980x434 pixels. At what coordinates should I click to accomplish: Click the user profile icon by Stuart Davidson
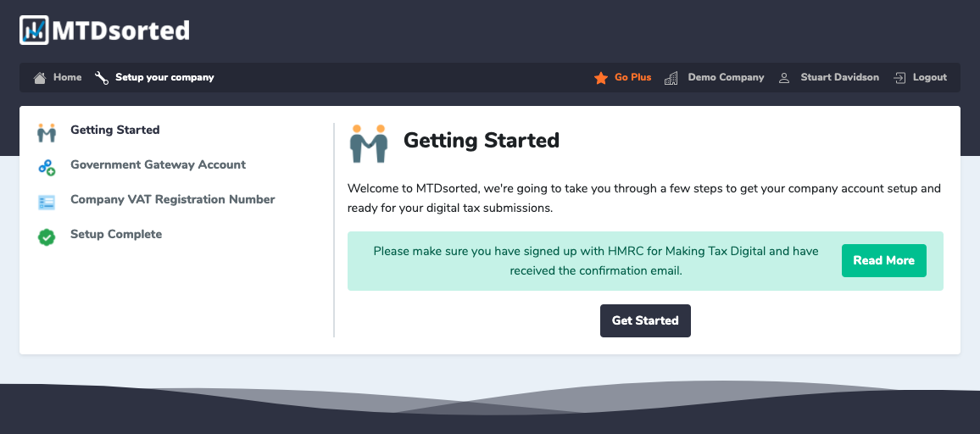784,78
